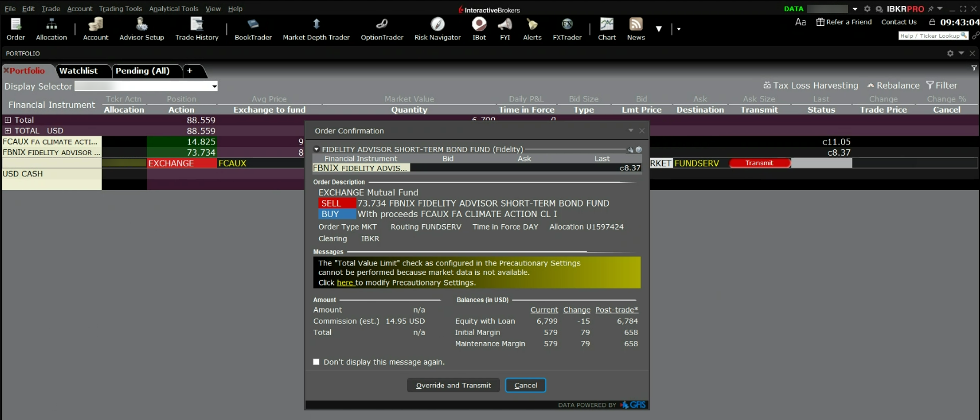Open Portfolio panel settings gear
The width and height of the screenshot is (980, 420).
pyautogui.click(x=950, y=53)
